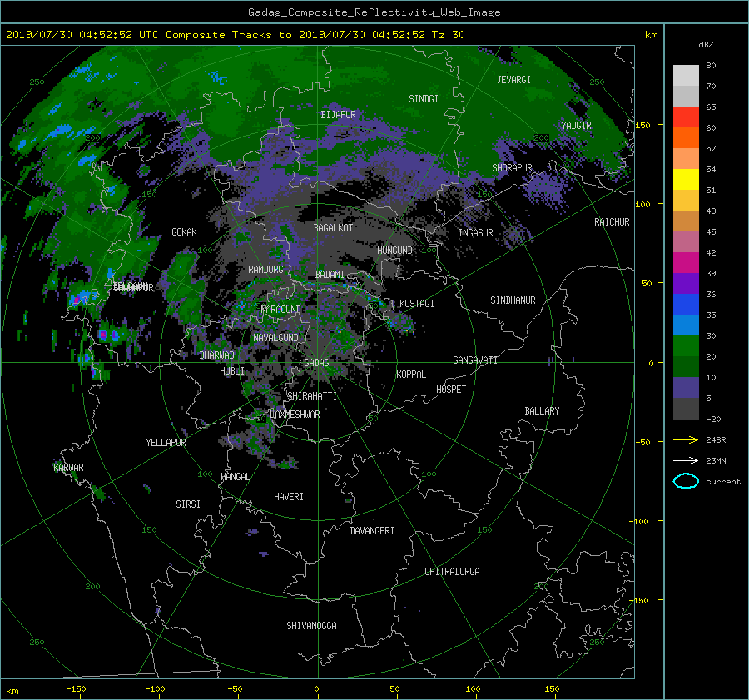Click the white 23MN arrow legend icon
The image size is (749, 700).
pyautogui.click(x=686, y=460)
